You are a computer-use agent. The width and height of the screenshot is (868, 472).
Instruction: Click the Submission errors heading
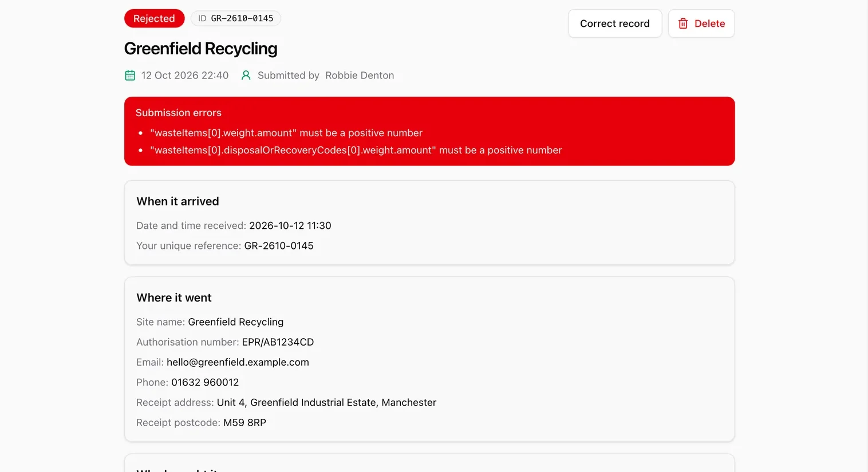click(179, 113)
